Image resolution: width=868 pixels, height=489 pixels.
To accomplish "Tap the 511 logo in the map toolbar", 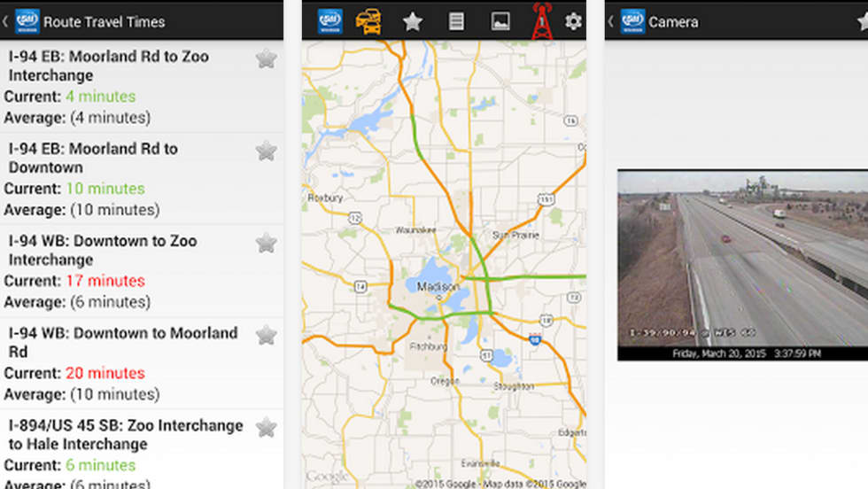I will click(329, 21).
